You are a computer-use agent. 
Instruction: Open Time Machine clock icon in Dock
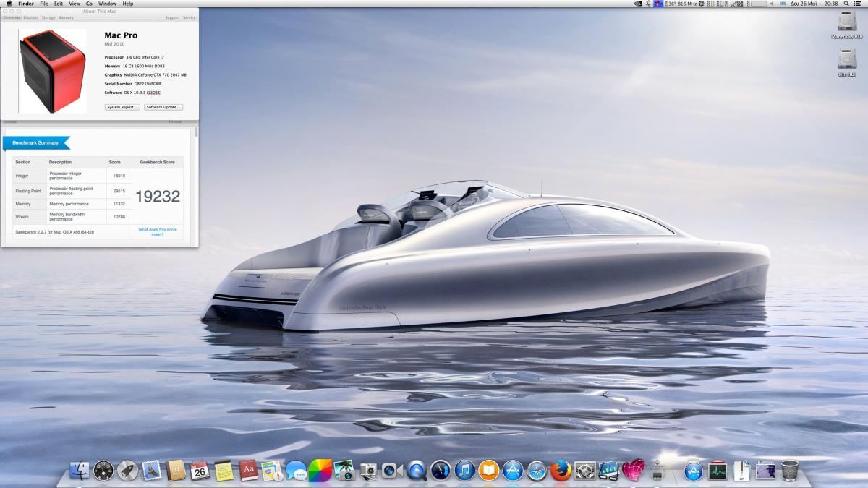click(x=441, y=471)
